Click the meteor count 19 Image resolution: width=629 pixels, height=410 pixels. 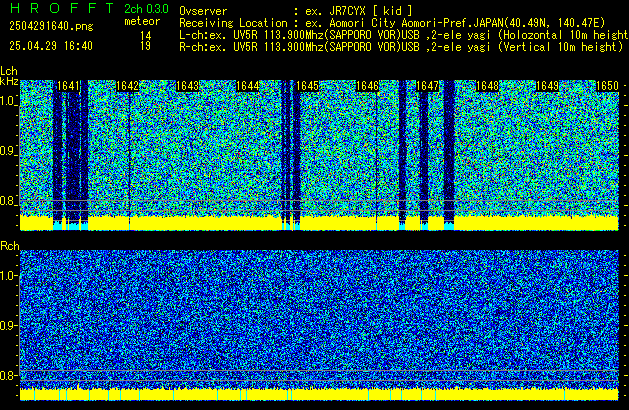click(x=146, y=46)
